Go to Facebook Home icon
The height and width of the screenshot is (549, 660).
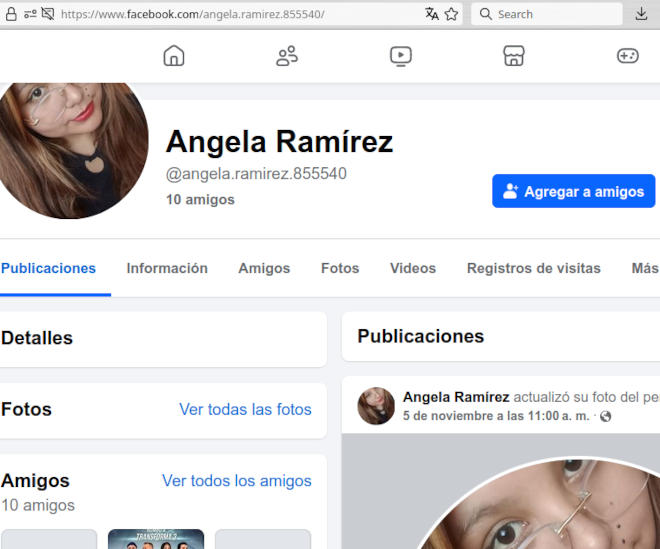(x=174, y=56)
